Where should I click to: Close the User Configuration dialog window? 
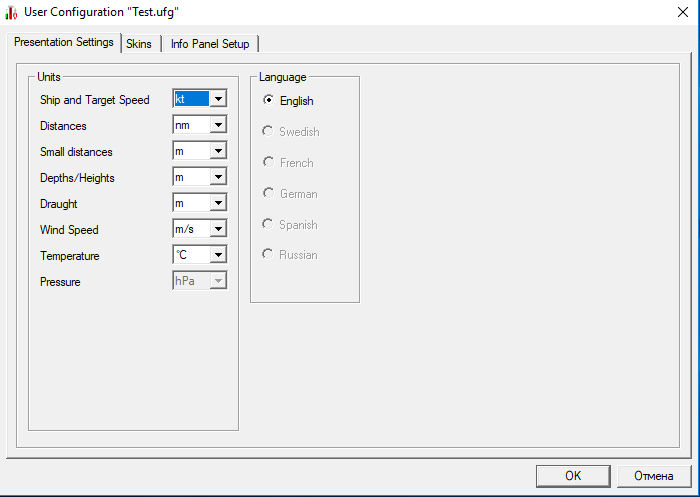(x=681, y=12)
